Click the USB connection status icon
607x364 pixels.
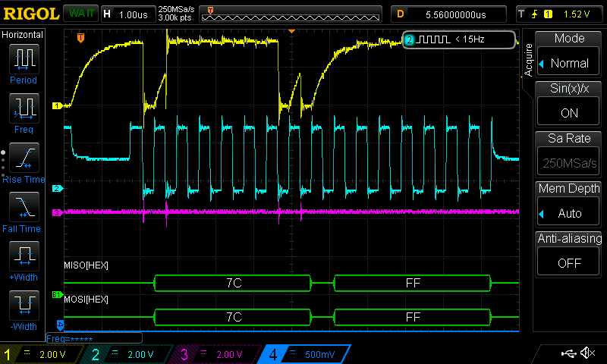click(568, 353)
